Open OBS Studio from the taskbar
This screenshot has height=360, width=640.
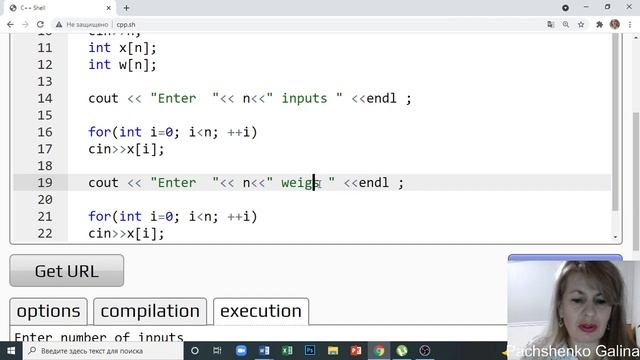coord(425,351)
